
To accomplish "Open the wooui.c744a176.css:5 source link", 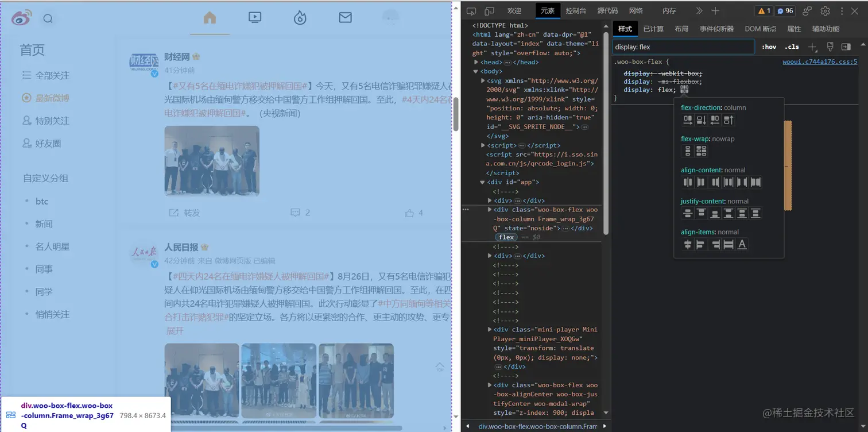I will (x=820, y=61).
